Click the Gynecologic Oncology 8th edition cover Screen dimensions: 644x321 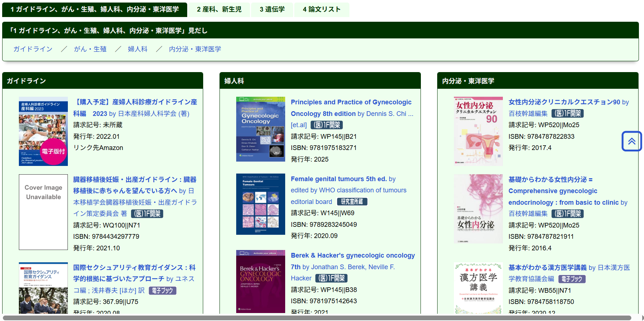[x=261, y=129]
